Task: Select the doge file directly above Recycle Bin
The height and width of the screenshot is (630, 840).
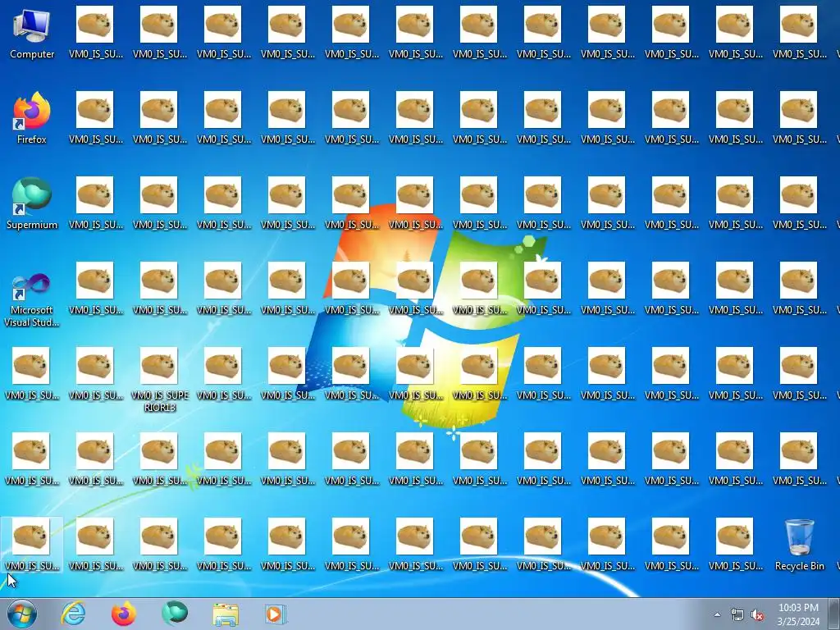Action: tap(799, 459)
